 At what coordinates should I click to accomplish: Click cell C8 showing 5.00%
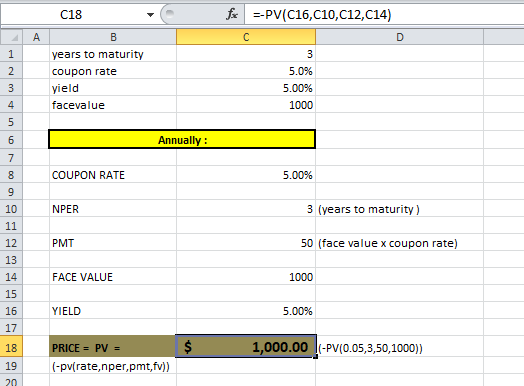246,175
